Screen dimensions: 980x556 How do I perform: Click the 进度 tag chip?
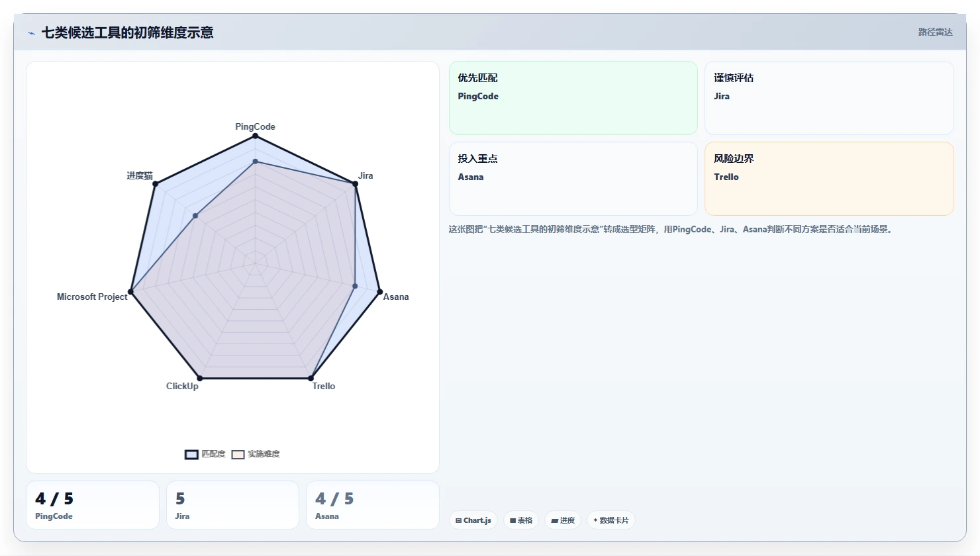[x=563, y=520]
